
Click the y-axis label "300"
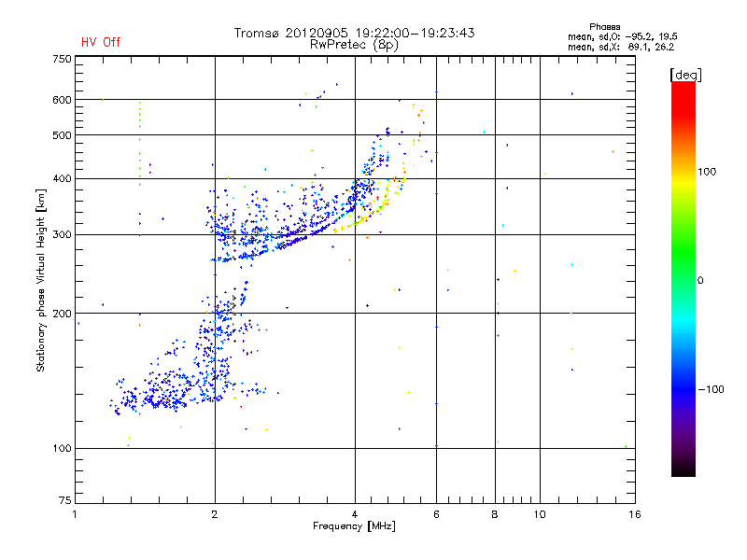click(x=62, y=235)
